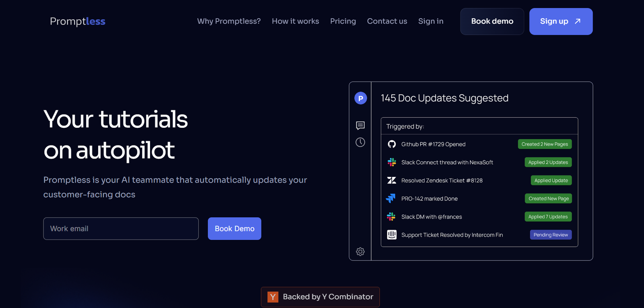Select Contact us in navigation
Image resolution: width=644 pixels, height=308 pixels.
pos(387,21)
